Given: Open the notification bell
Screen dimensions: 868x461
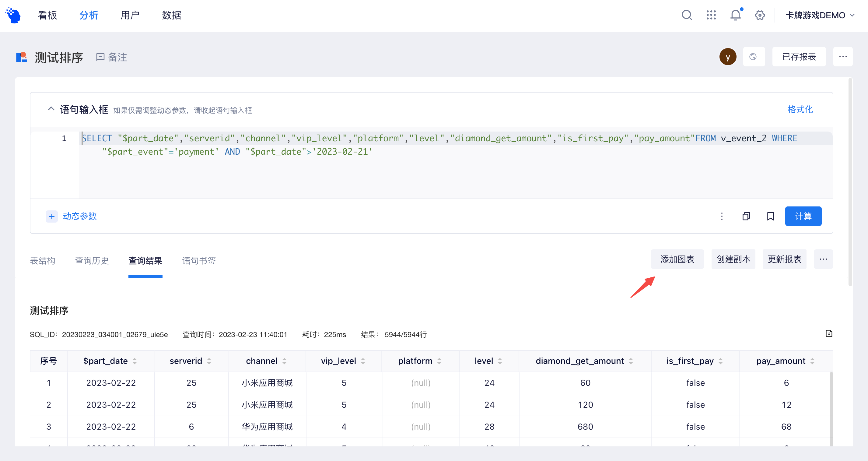Looking at the screenshot, I should point(736,15).
